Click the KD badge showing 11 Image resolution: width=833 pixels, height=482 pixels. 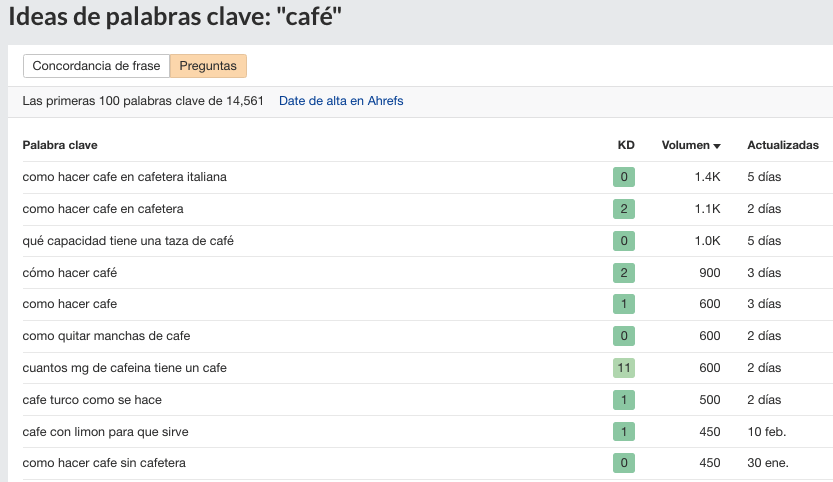tap(624, 368)
